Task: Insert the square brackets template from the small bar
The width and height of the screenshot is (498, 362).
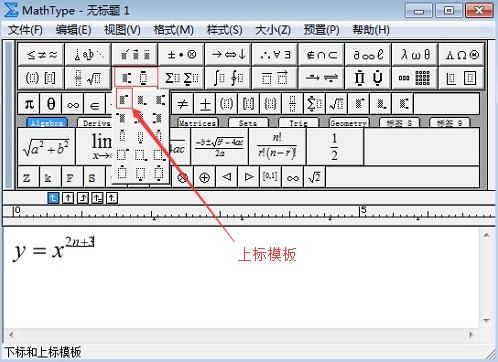Action: pos(248,104)
